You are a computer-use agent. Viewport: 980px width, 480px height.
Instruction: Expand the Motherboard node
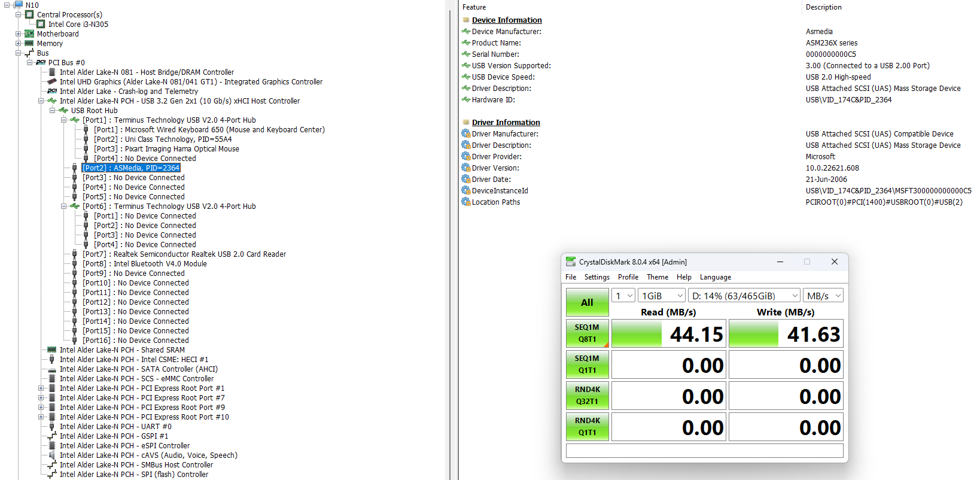click(18, 34)
